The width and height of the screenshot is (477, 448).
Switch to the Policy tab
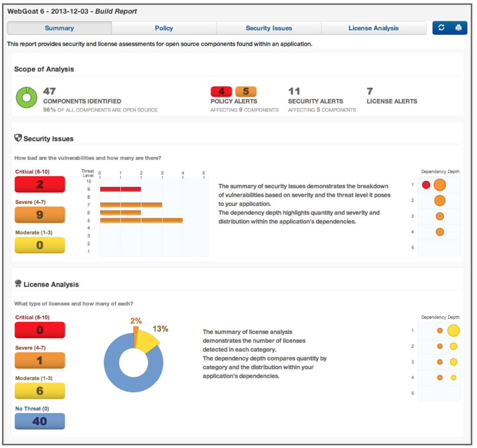pos(164,28)
